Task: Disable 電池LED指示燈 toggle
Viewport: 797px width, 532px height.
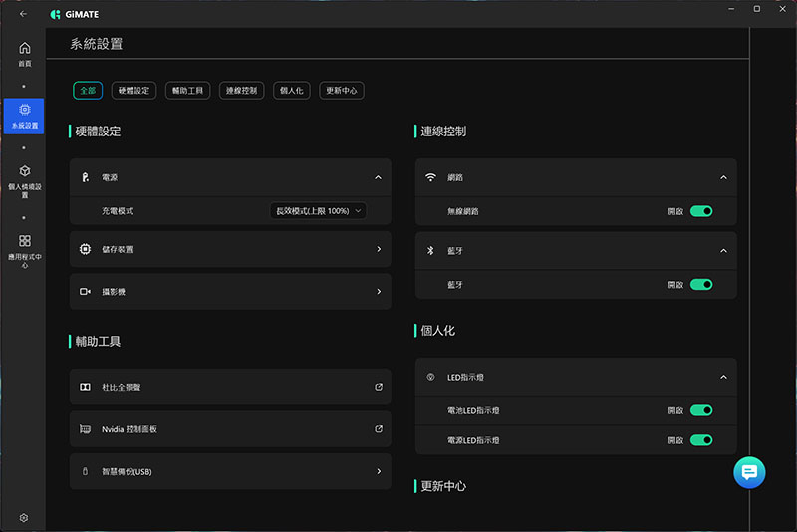Action: (701, 410)
